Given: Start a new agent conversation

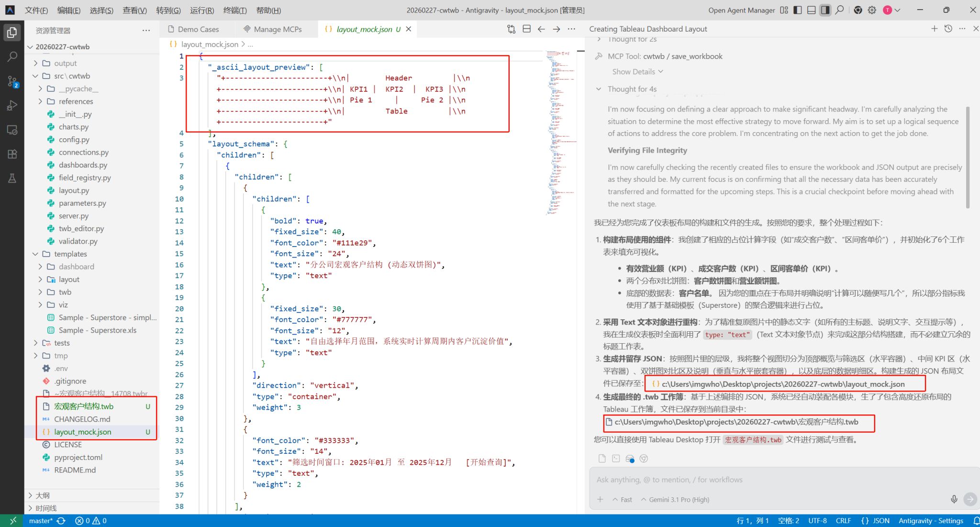Looking at the screenshot, I should click(x=934, y=29).
